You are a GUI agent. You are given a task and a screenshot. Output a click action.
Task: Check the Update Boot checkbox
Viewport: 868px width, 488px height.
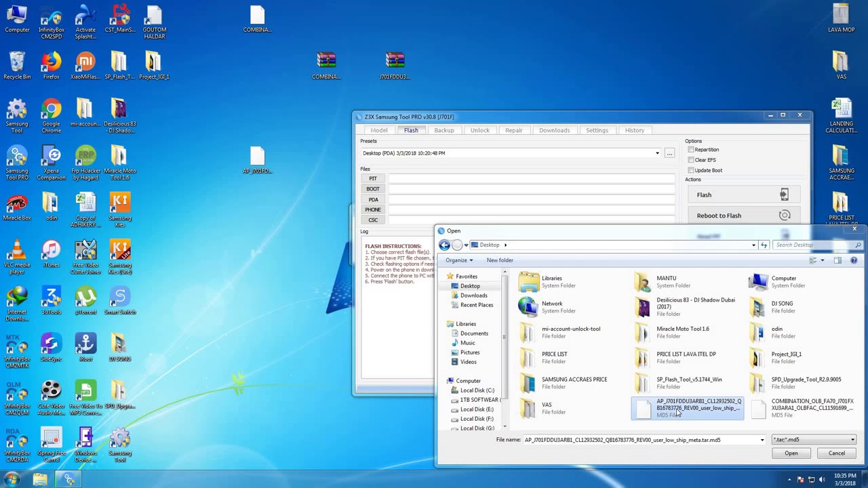691,170
